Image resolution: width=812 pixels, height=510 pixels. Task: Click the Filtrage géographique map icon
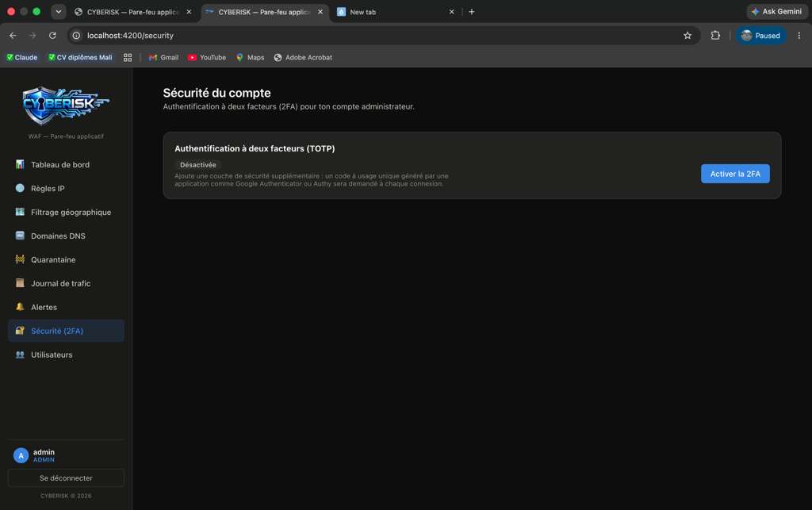20,212
